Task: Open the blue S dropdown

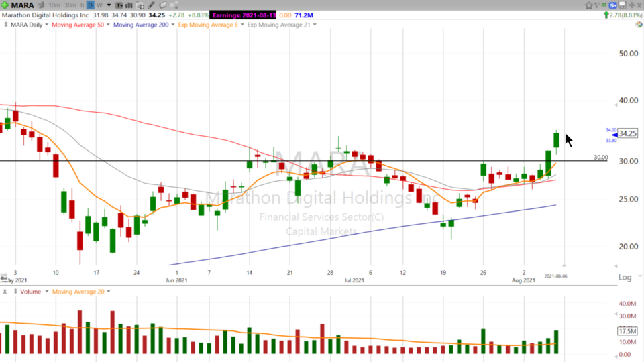Action: [x=613, y=5]
